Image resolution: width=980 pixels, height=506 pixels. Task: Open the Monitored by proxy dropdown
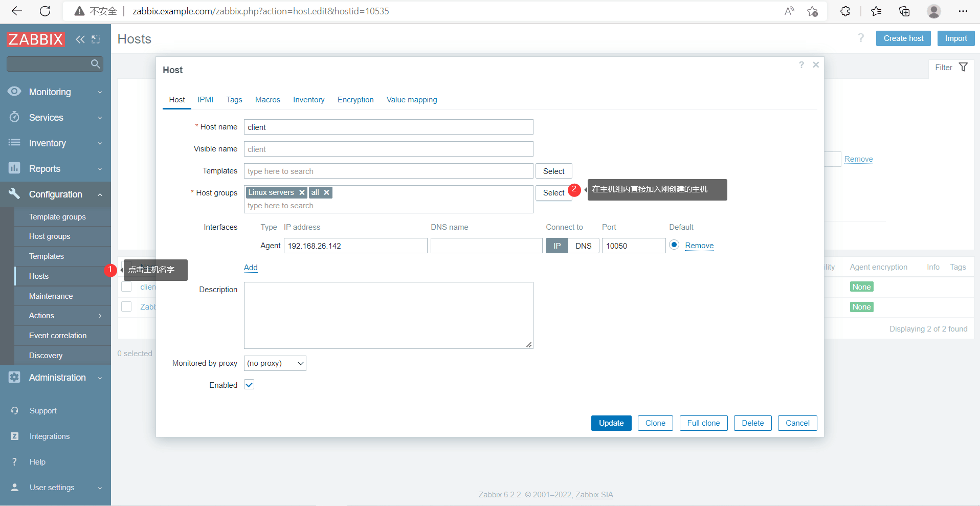click(275, 363)
